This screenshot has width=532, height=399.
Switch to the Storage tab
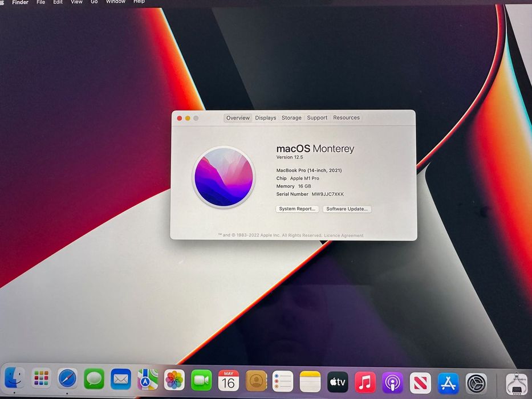[x=291, y=118]
